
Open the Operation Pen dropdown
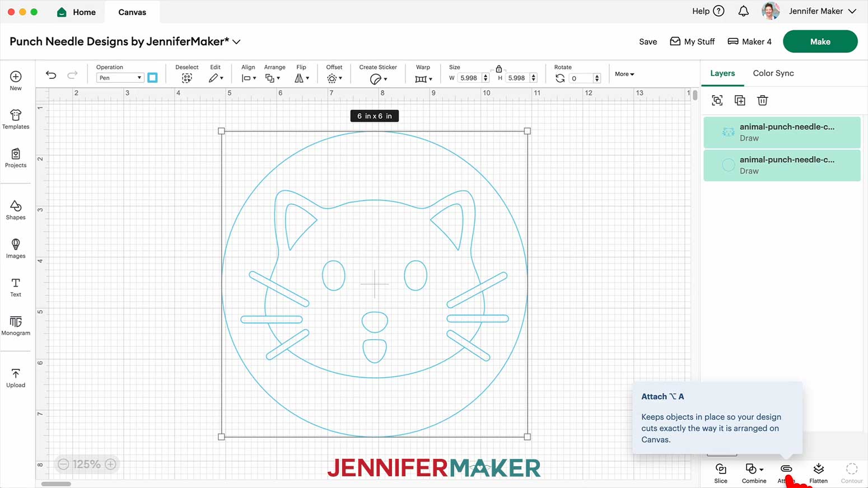click(120, 78)
